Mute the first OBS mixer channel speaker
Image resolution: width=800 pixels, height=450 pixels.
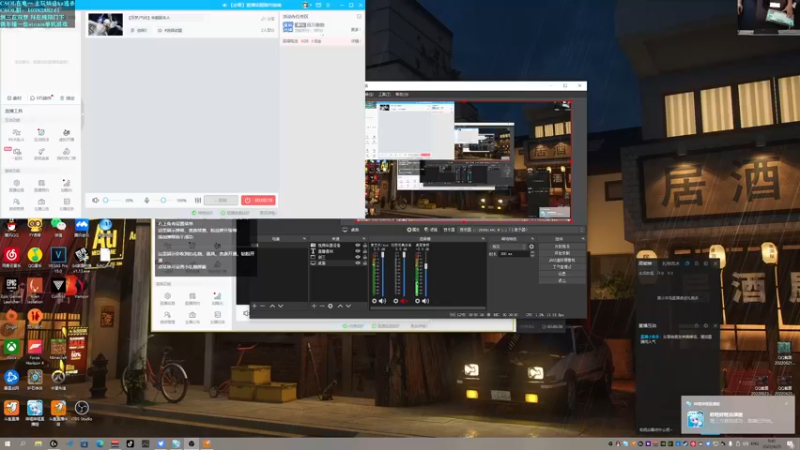click(x=382, y=301)
